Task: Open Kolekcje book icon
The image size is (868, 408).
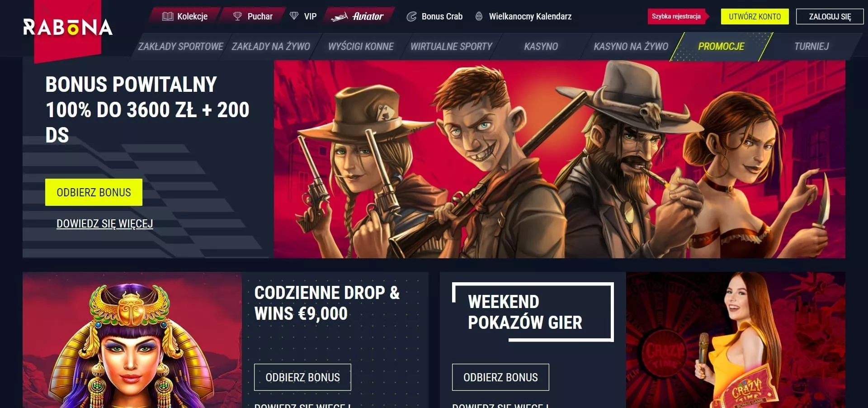Action: pos(168,16)
